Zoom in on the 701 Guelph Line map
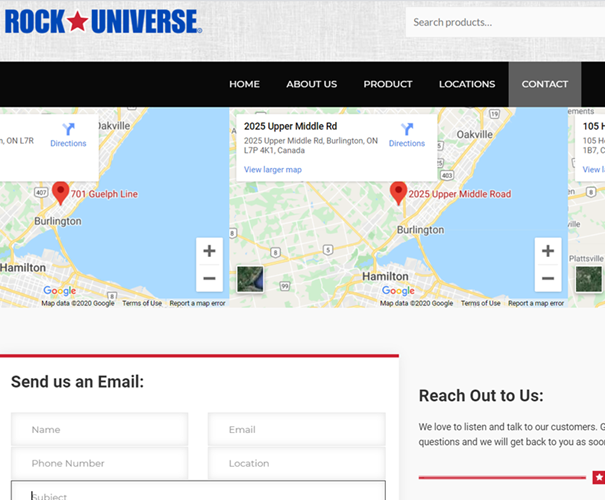This screenshot has height=500, width=605. pyautogui.click(x=210, y=251)
